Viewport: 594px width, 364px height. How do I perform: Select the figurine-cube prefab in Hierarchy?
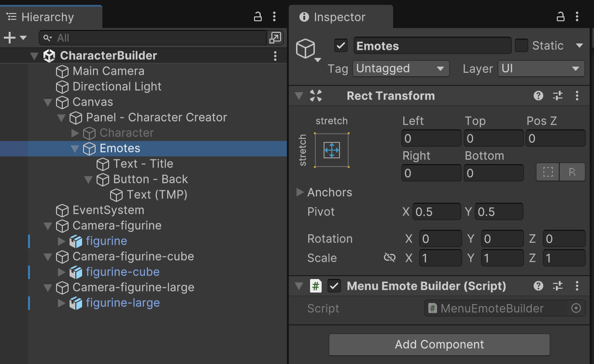[x=122, y=272]
